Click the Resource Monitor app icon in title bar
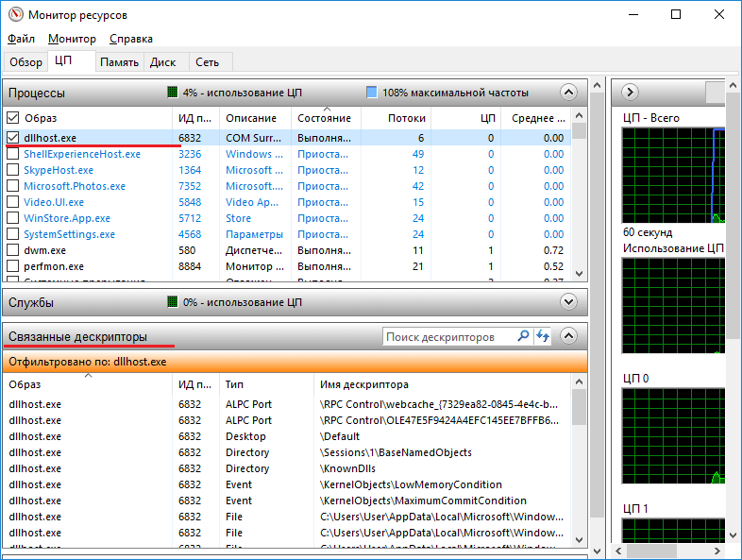Image resolution: width=742 pixels, height=560 pixels. click(16, 15)
